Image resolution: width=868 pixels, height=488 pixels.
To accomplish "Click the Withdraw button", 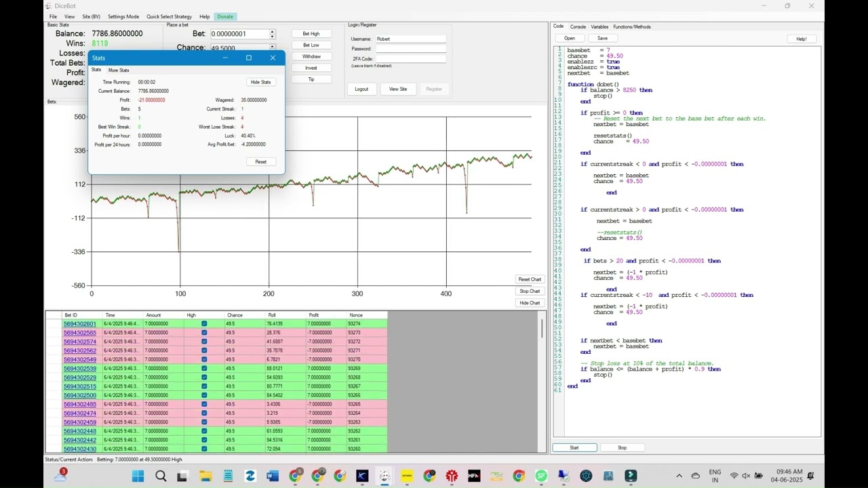I will pos(311,57).
